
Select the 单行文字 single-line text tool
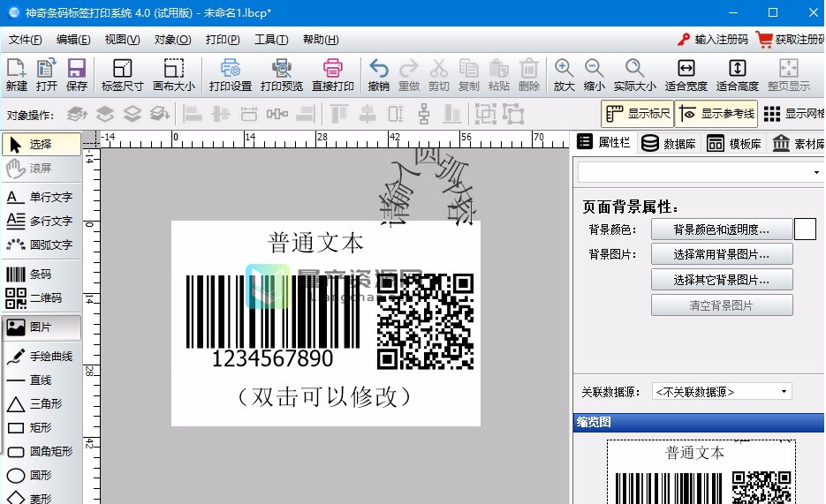pyautogui.click(x=42, y=197)
